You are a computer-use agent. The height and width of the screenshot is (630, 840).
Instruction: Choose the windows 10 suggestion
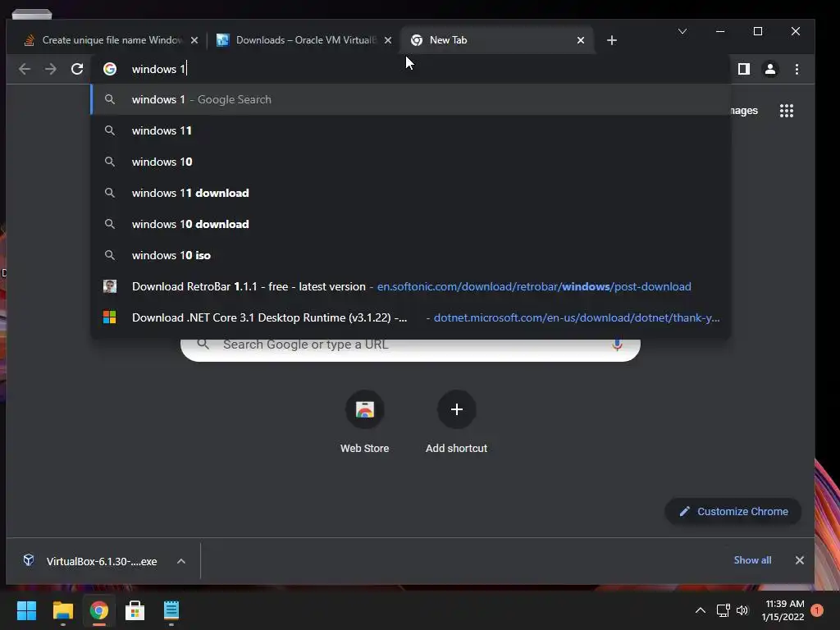[x=411, y=162]
